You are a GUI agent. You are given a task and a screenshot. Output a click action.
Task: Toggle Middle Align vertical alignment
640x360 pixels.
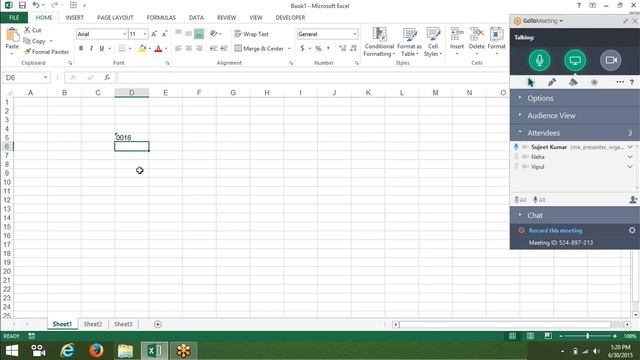(189, 34)
